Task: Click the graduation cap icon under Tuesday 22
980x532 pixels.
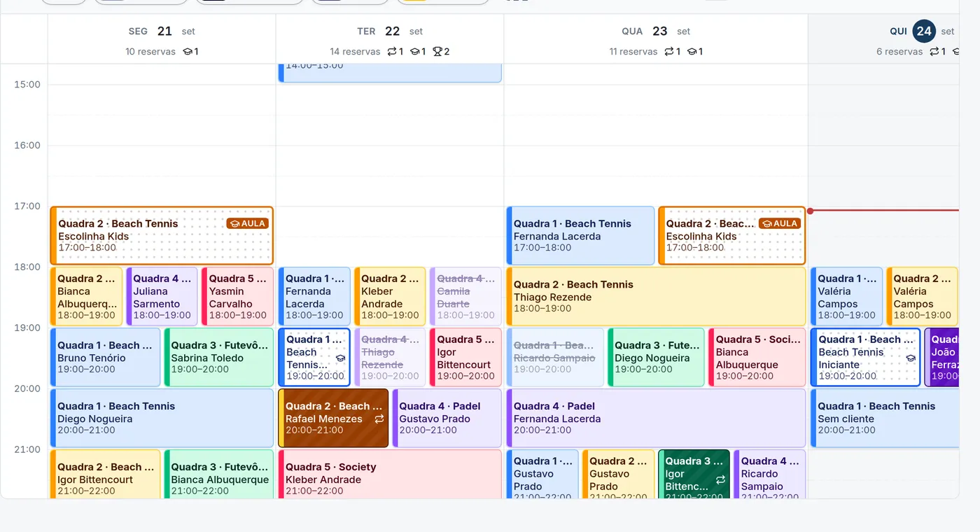Action: click(414, 51)
